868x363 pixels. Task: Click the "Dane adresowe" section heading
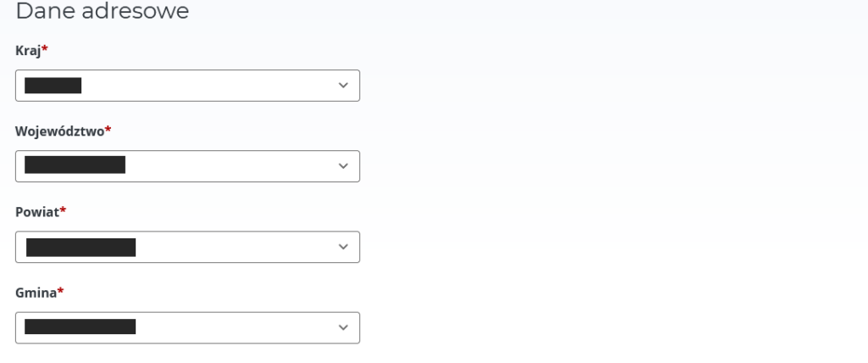click(x=102, y=12)
